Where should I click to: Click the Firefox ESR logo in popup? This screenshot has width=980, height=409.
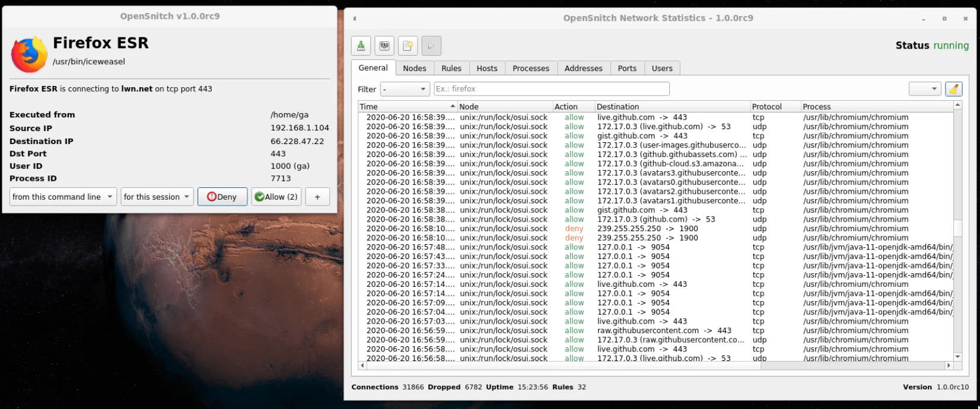click(x=29, y=54)
